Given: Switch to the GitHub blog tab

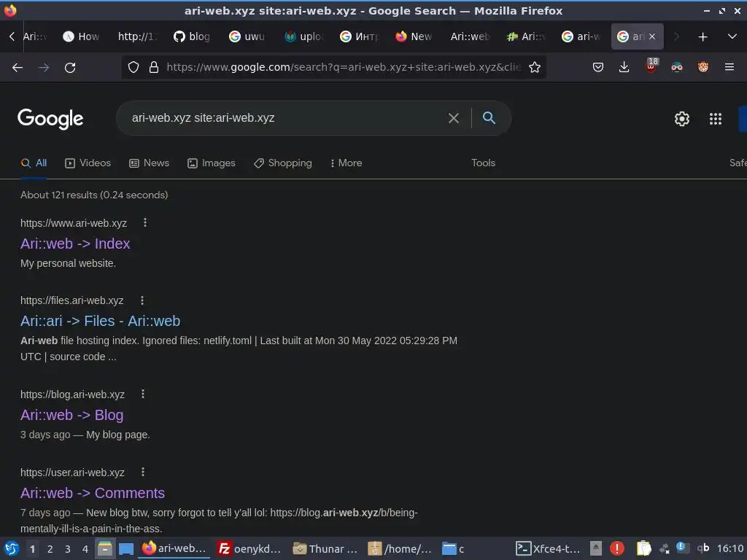Looking at the screenshot, I should click(192, 36).
